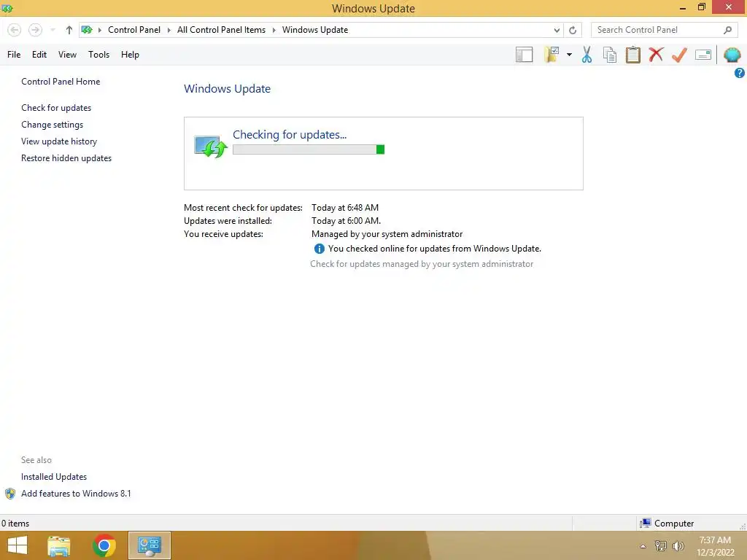Click the title bar window icon
Image resolution: width=747 pixels, height=560 pixels.
pyautogui.click(x=7, y=8)
